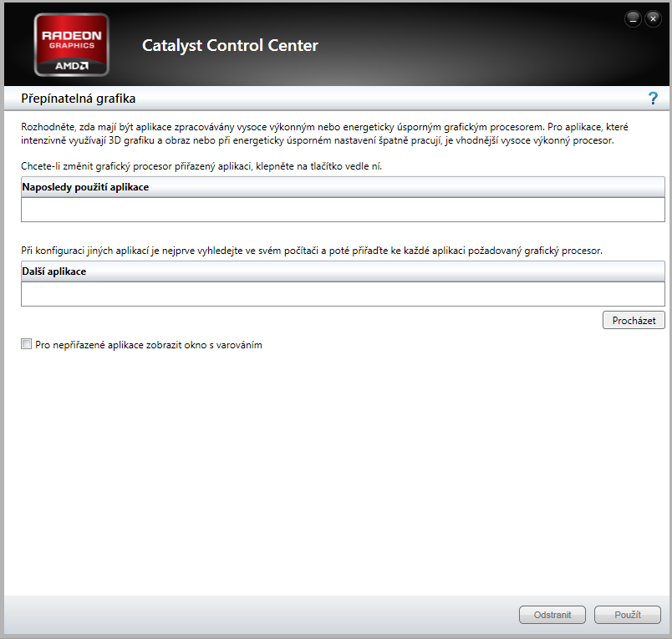Click the empty 'Další aplikace' list box

343,294
